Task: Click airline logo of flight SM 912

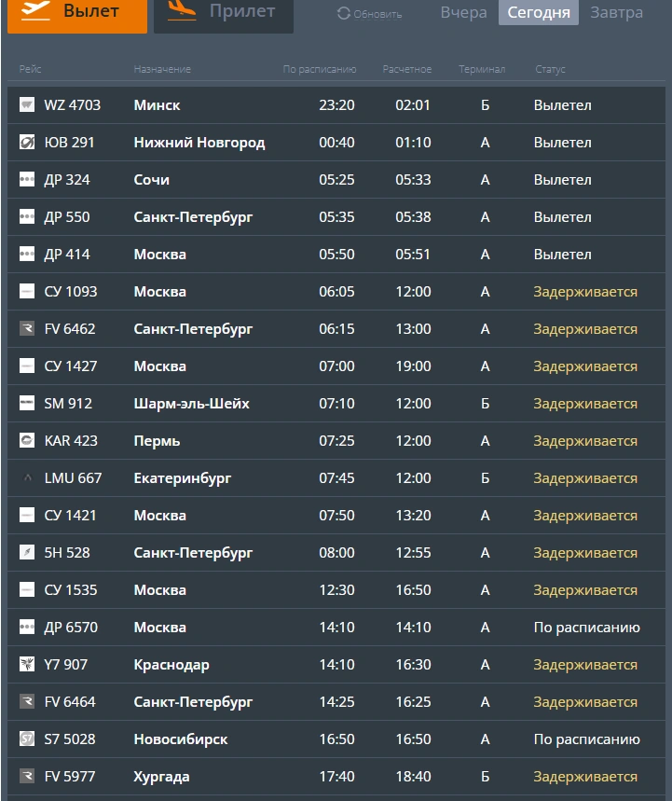Action: click(x=27, y=403)
